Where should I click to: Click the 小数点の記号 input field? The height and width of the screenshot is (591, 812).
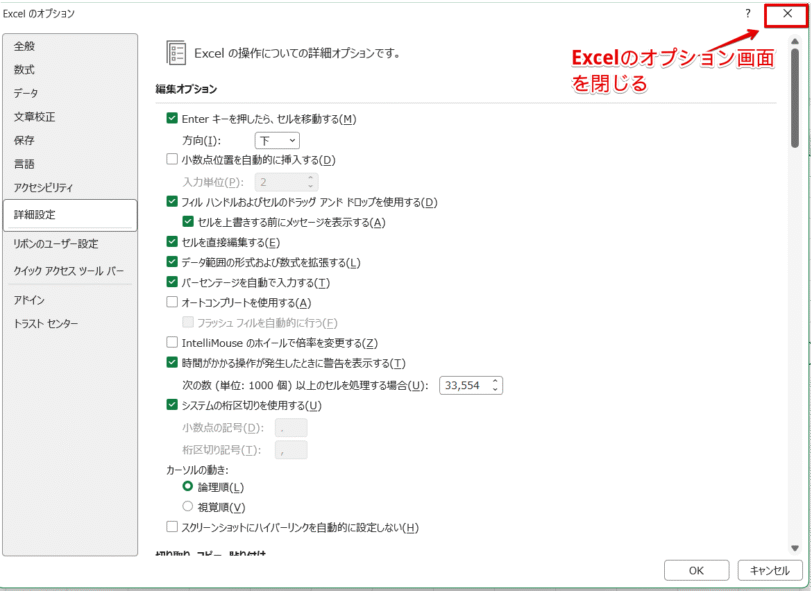pyautogui.click(x=291, y=428)
